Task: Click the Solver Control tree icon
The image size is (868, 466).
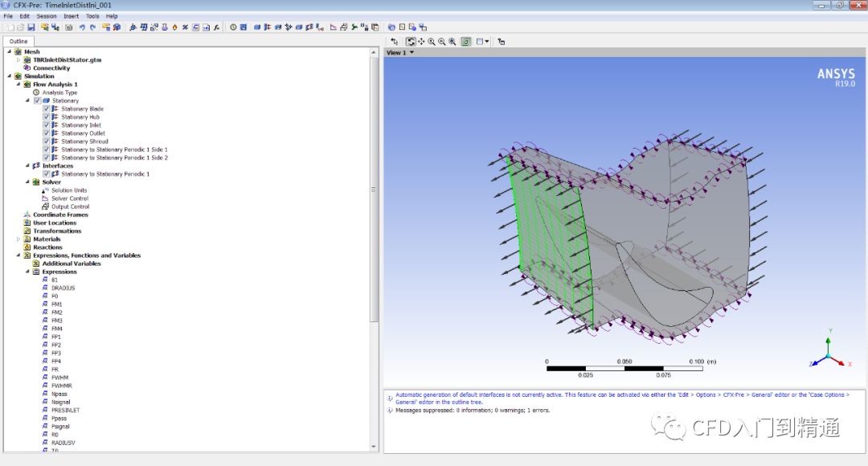Action: tap(45, 198)
